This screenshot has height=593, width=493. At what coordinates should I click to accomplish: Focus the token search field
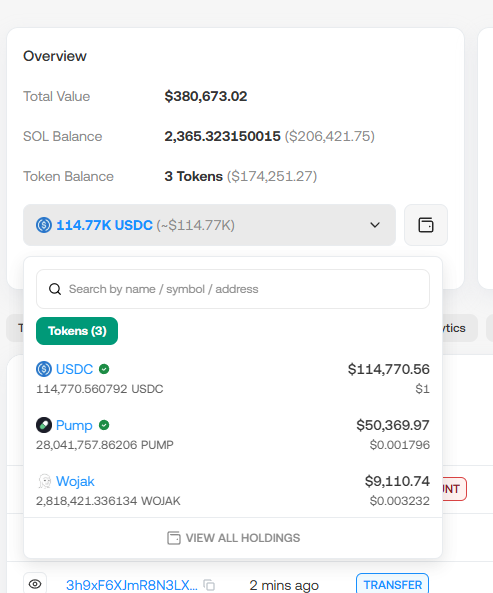(x=233, y=289)
